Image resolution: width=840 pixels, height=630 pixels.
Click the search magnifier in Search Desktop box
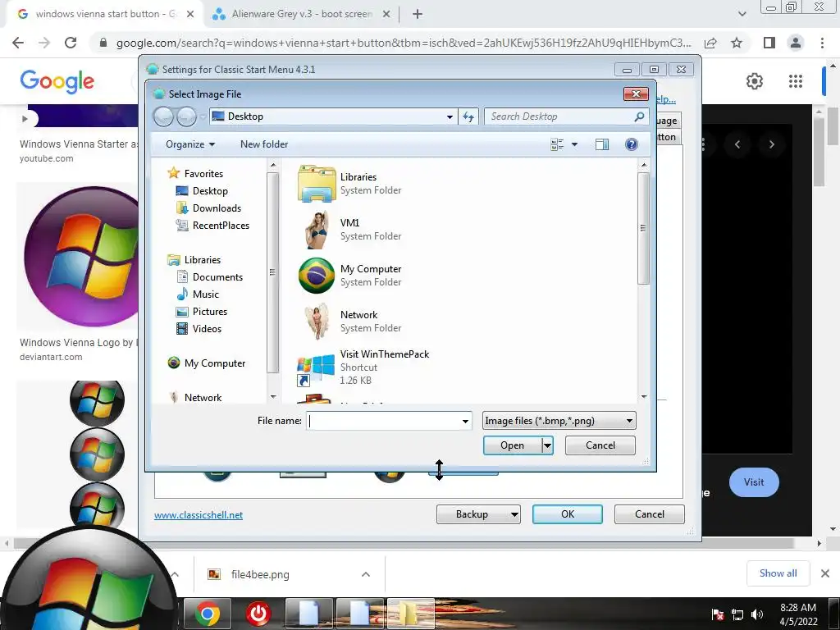(x=638, y=116)
